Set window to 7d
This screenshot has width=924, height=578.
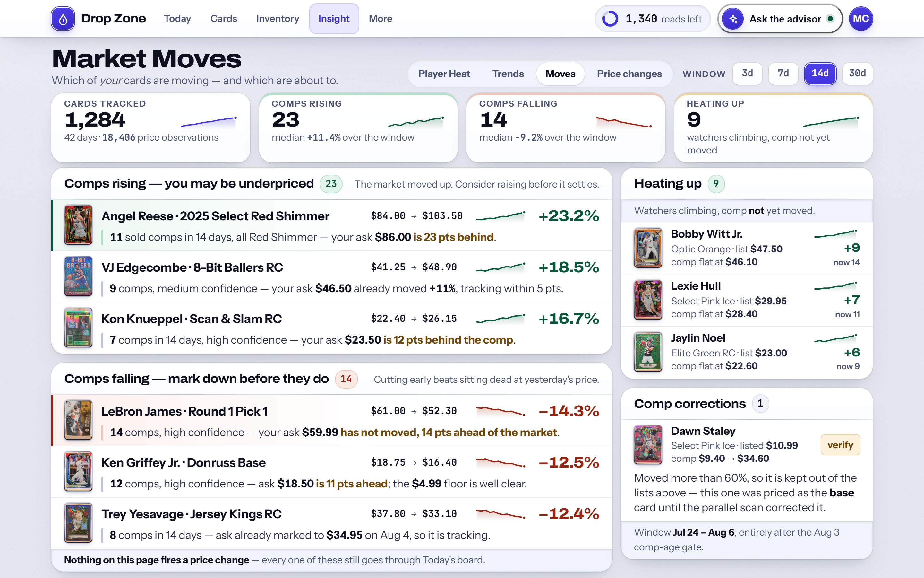click(x=783, y=74)
